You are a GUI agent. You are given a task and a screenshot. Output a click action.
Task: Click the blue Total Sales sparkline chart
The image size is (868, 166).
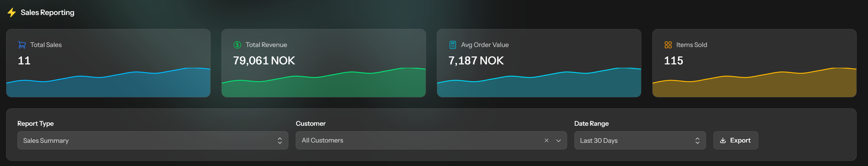point(108,82)
